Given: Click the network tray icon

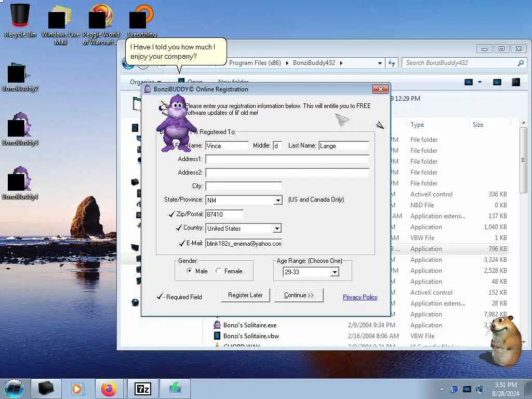Looking at the screenshot, I should tap(467, 389).
